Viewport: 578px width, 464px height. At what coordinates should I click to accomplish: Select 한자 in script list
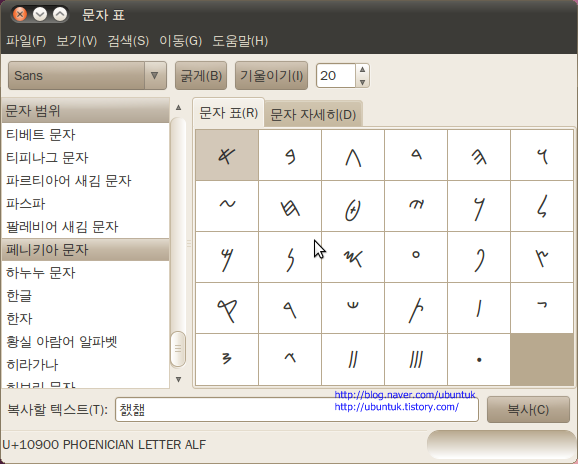[x=86, y=319]
